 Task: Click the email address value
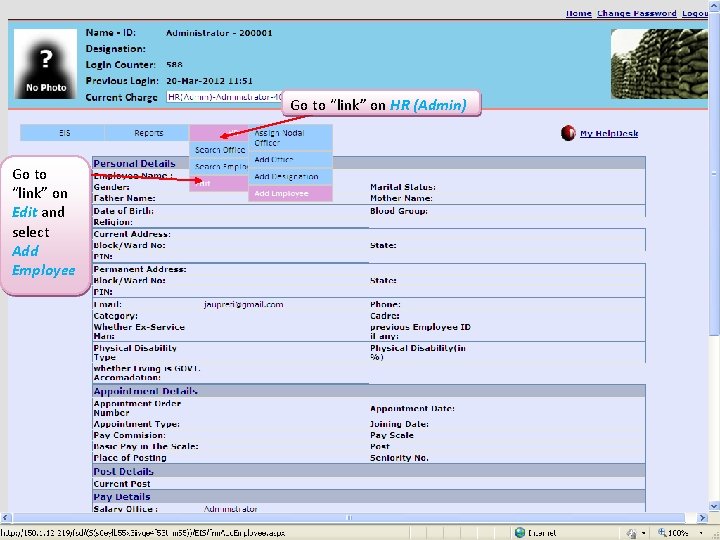click(243, 304)
